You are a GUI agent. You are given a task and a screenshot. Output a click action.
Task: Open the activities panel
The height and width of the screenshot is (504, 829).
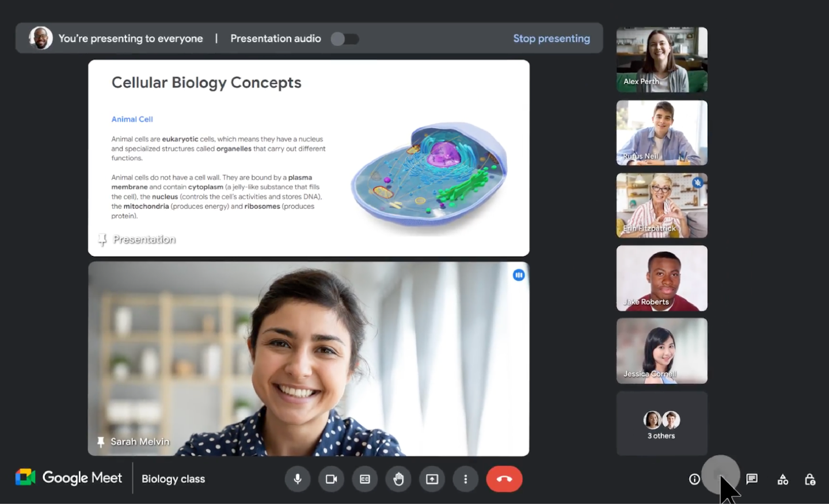click(x=782, y=479)
